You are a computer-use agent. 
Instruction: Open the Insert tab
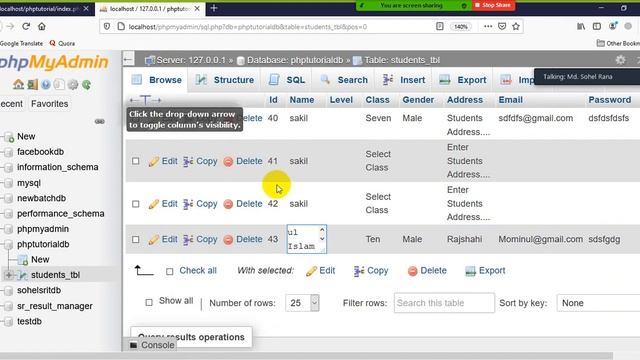coord(404,80)
